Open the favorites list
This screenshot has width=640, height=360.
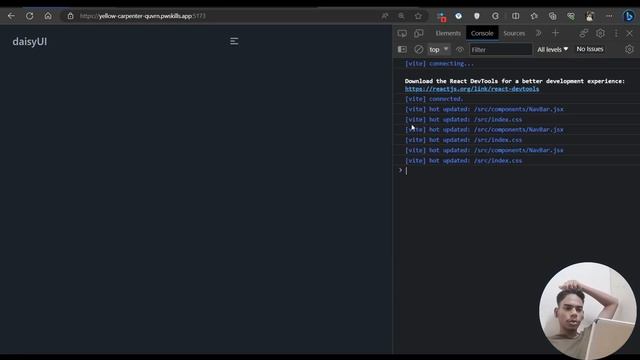point(534,16)
